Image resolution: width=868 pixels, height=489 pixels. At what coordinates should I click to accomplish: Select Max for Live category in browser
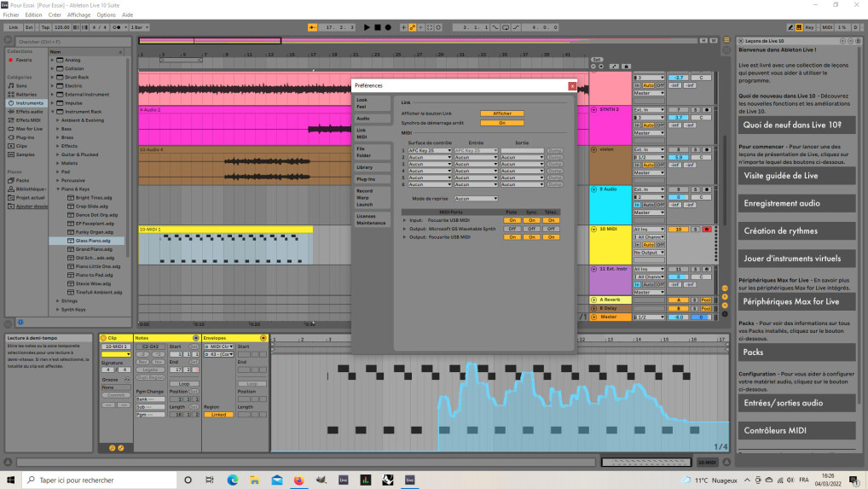pyautogui.click(x=26, y=129)
